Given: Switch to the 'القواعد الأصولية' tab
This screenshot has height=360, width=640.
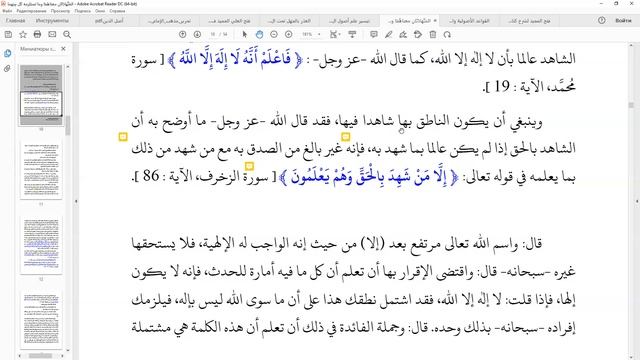Looking at the screenshot, I should coord(469,20).
